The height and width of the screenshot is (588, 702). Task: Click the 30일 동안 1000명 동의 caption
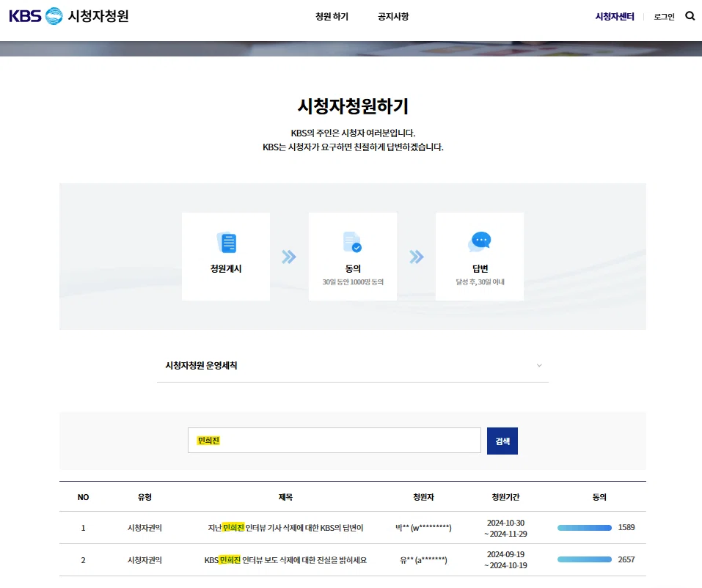[x=353, y=282]
